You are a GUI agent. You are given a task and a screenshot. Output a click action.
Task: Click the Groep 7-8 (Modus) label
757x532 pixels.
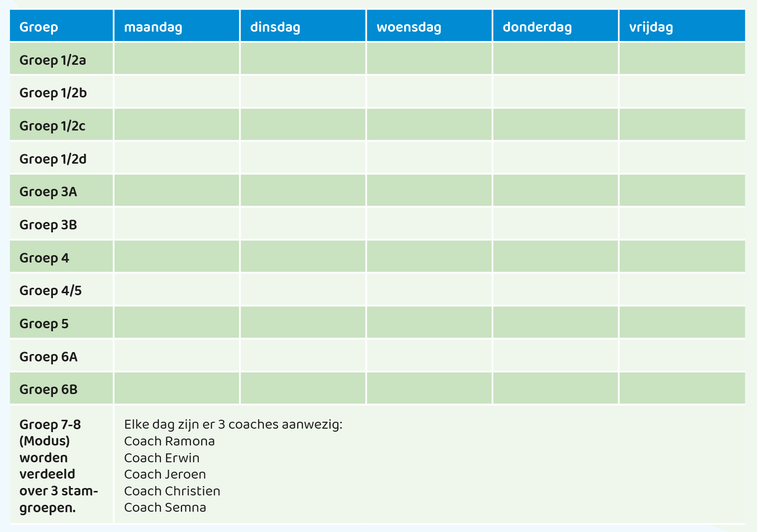(x=50, y=433)
